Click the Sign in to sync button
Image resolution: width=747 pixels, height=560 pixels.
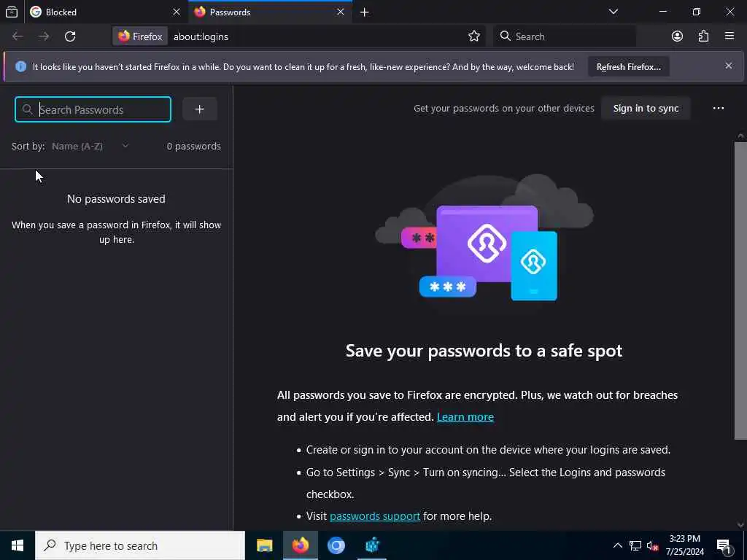[646, 109]
